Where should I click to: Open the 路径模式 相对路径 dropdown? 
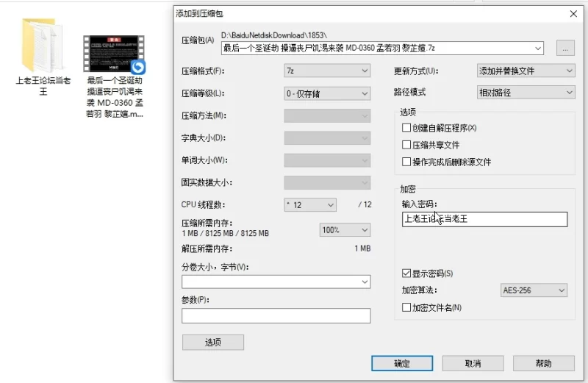coord(526,93)
